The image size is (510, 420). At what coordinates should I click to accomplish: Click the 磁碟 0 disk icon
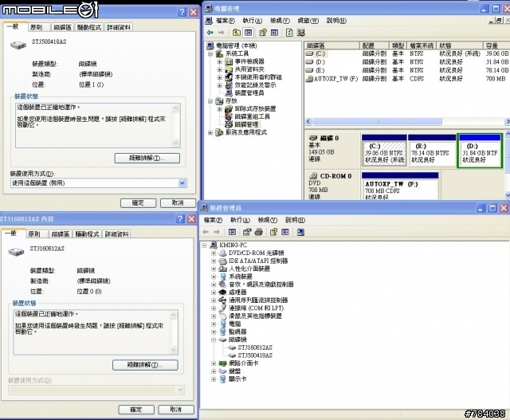click(x=313, y=138)
